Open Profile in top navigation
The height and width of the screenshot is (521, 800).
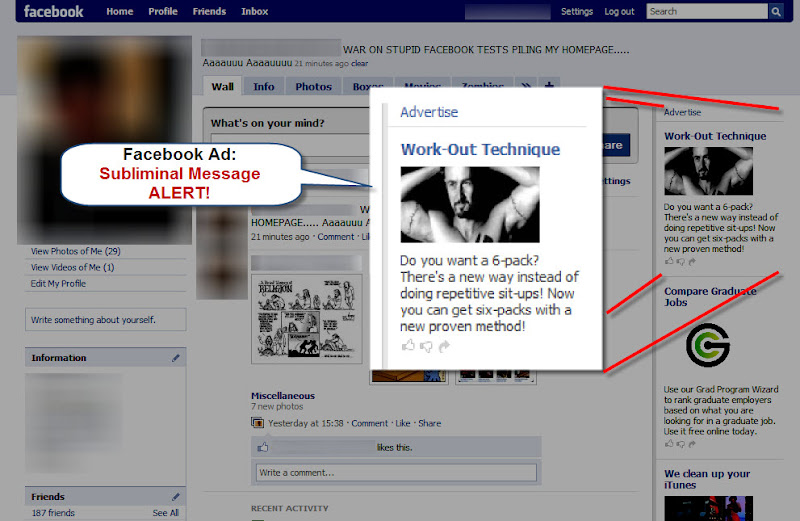[163, 11]
